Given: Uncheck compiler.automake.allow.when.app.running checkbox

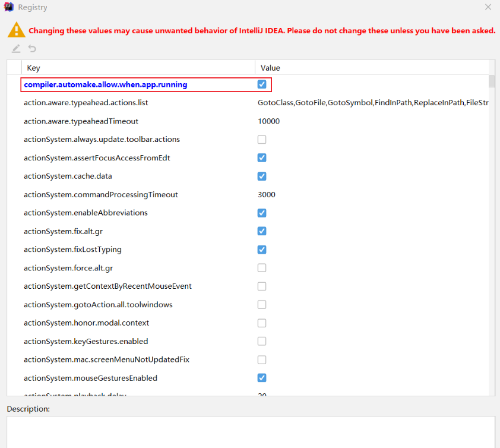Looking at the screenshot, I should click(262, 84).
